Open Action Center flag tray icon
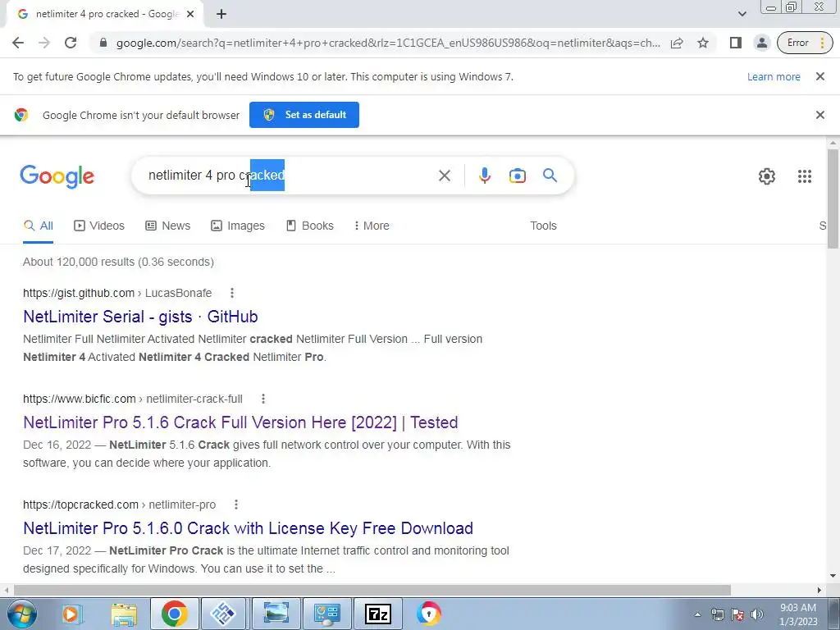Viewport: 840px width, 630px height. tap(737, 614)
